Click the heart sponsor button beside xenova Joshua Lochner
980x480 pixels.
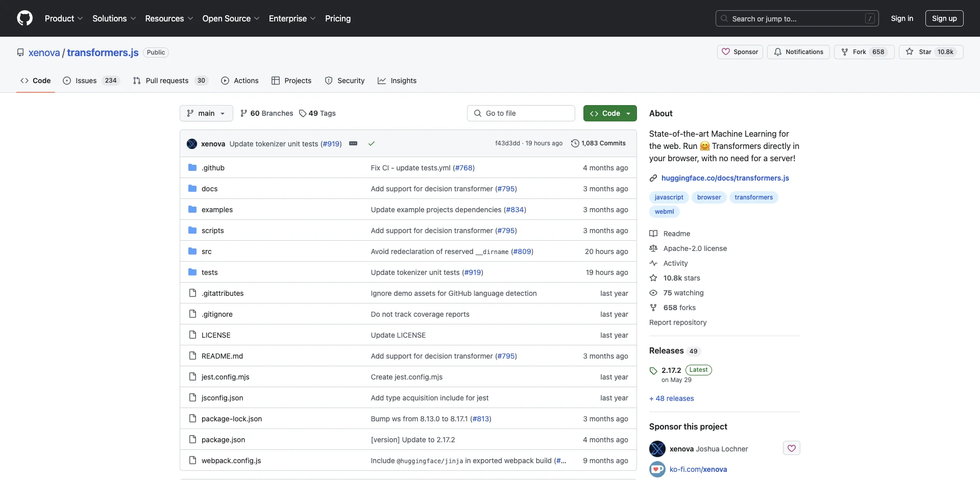(792, 448)
